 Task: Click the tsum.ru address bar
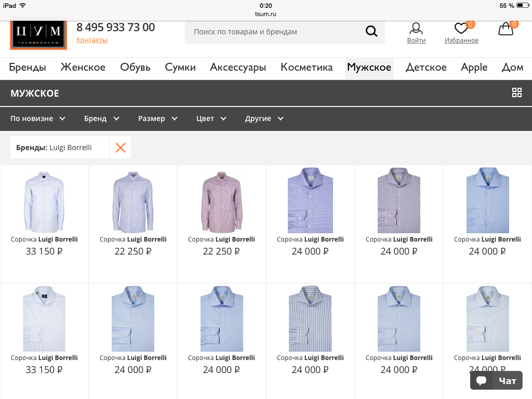265,14
